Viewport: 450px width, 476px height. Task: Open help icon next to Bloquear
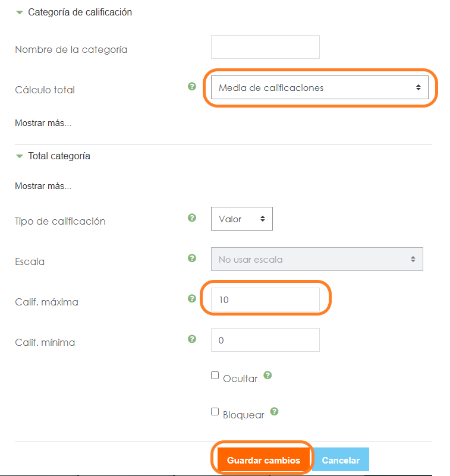coord(275,411)
